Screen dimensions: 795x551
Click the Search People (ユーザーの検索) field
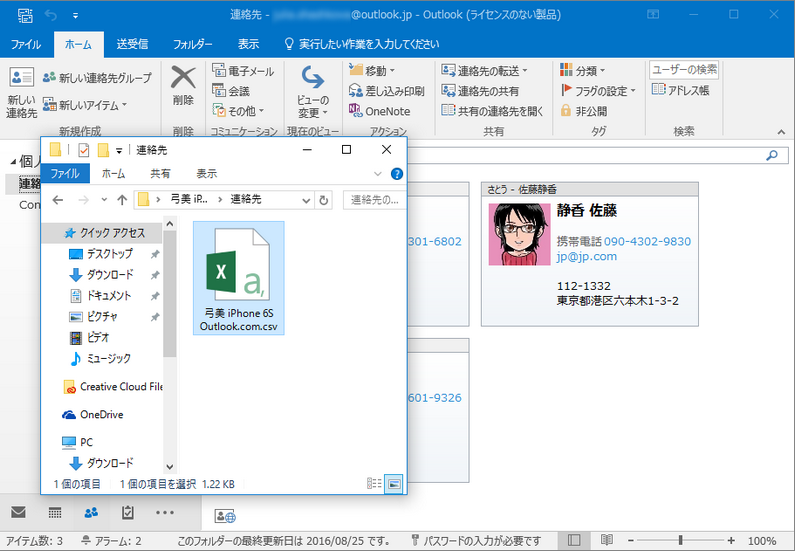[x=684, y=70]
